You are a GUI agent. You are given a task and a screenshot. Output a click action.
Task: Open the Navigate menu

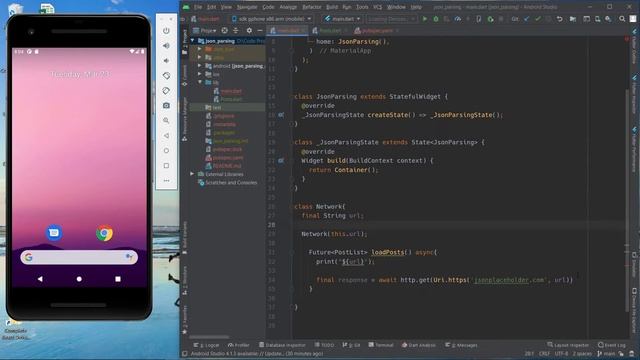coord(247,7)
